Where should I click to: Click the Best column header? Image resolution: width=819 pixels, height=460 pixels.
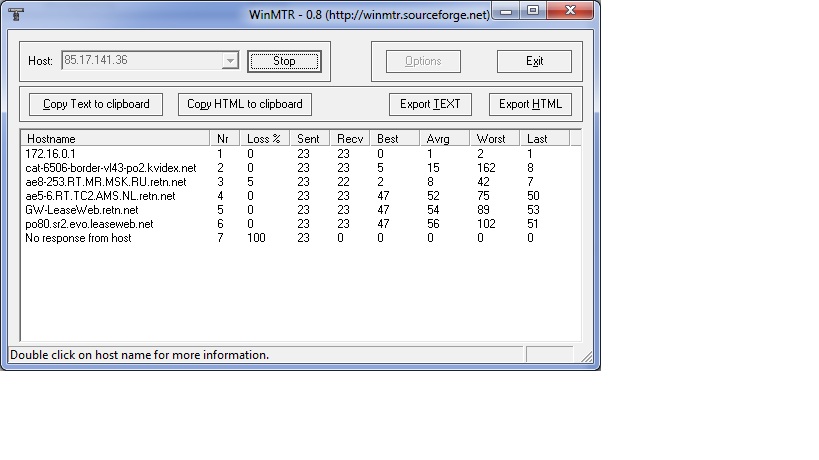pyautogui.click(x=394, y=139)
